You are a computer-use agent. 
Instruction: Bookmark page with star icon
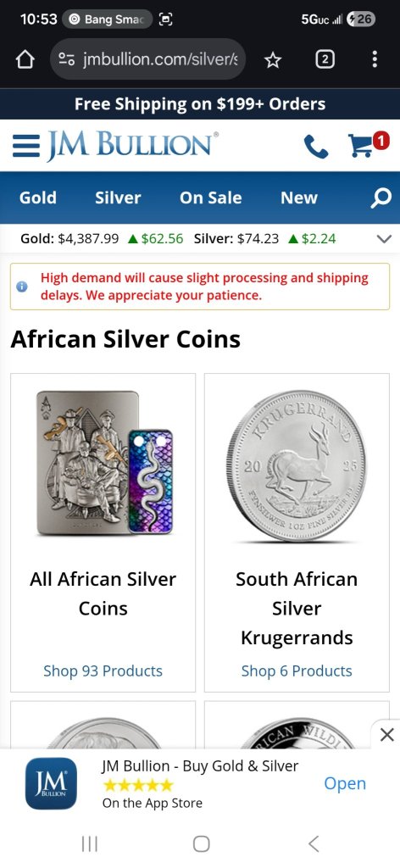(273, 60)
